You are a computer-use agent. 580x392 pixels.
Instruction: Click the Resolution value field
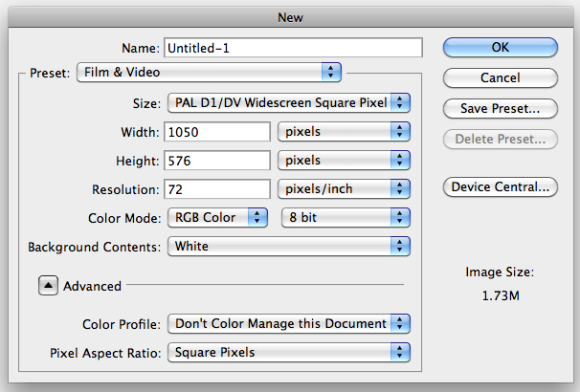(x=217, y=188)
